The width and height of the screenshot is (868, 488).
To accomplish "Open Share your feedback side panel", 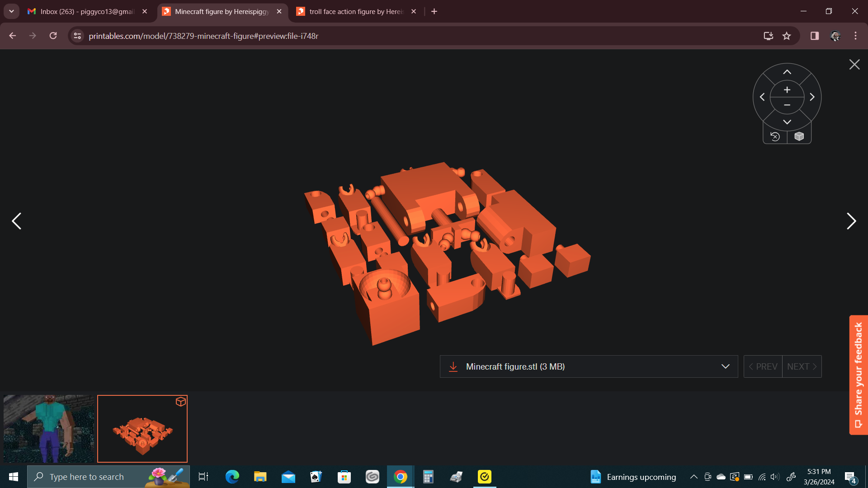I will (x=859, y=375).
